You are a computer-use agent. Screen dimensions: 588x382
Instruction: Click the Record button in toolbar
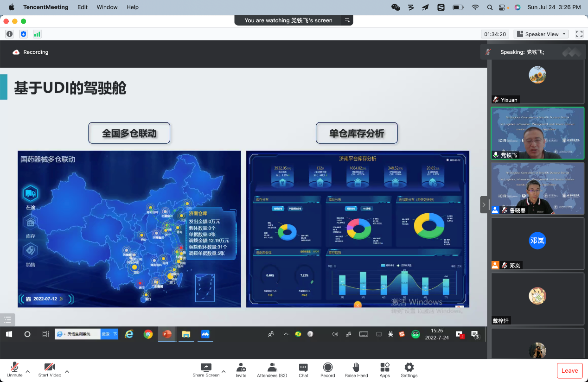coord(327,369)
